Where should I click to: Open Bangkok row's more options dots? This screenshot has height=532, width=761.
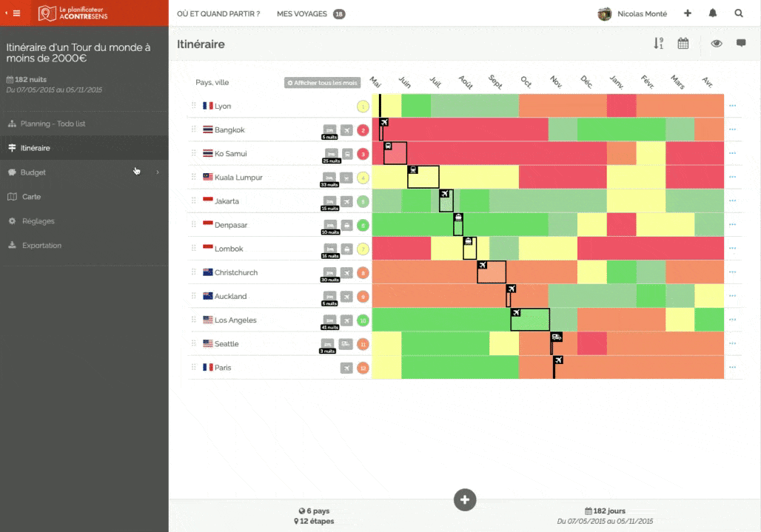coord(732,129)
